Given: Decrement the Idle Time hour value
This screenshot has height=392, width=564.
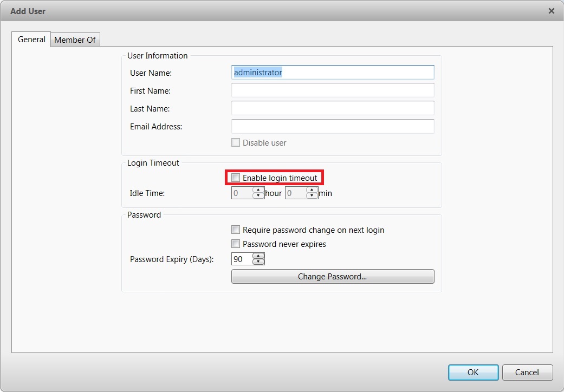Looking at the screenshot, I should (258, 195).
